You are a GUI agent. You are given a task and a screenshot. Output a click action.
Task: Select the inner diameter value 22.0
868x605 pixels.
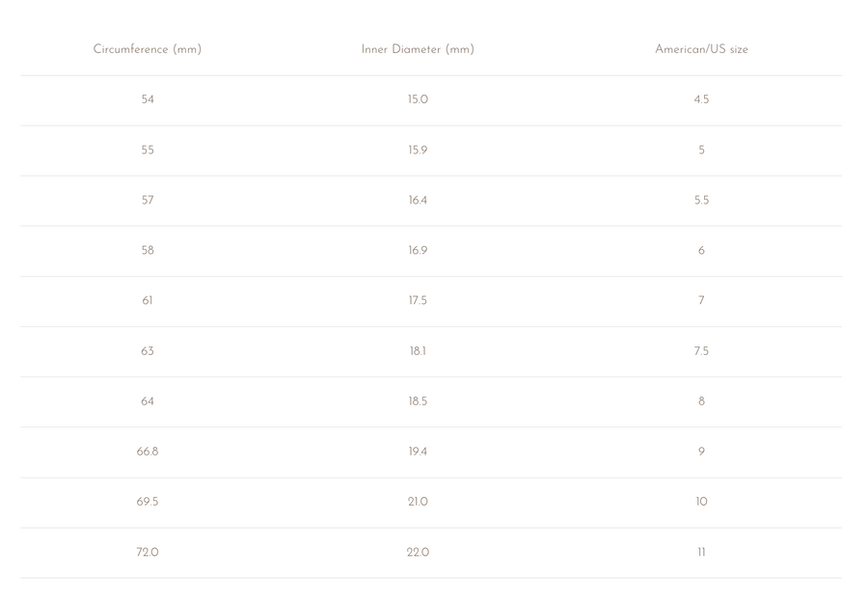(x=418, y=552)
